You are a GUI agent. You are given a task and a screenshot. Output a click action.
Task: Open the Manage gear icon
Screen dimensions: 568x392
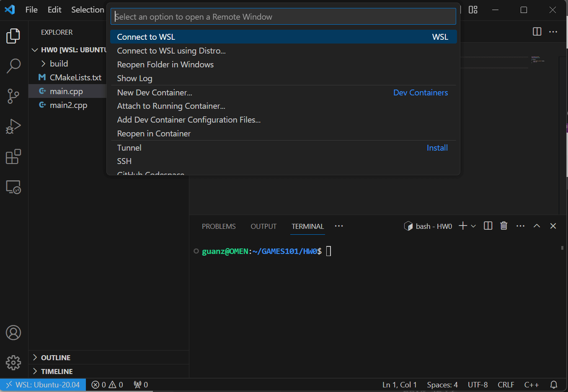pos(13,363)
